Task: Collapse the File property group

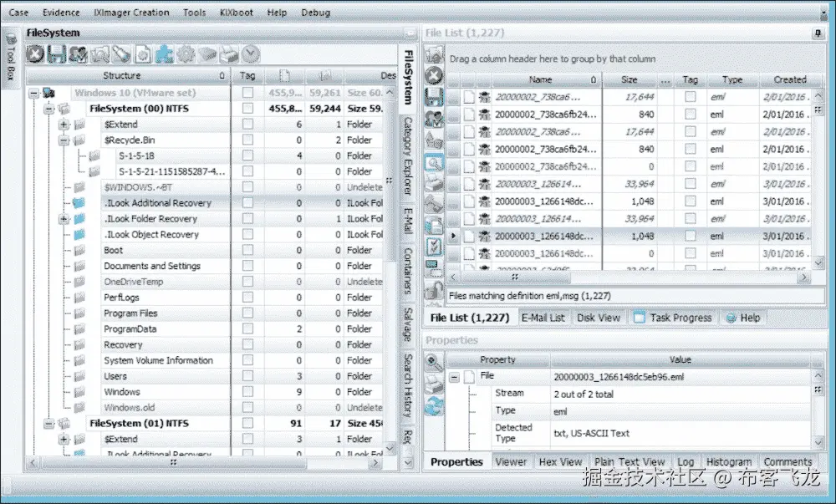Action: coord(454,377)
